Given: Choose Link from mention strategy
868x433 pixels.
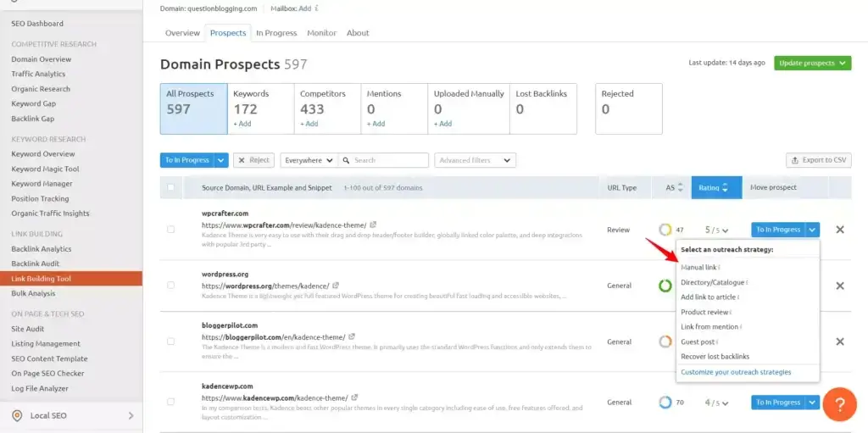Looking at the screenshot, I should (x=709, y=327).
